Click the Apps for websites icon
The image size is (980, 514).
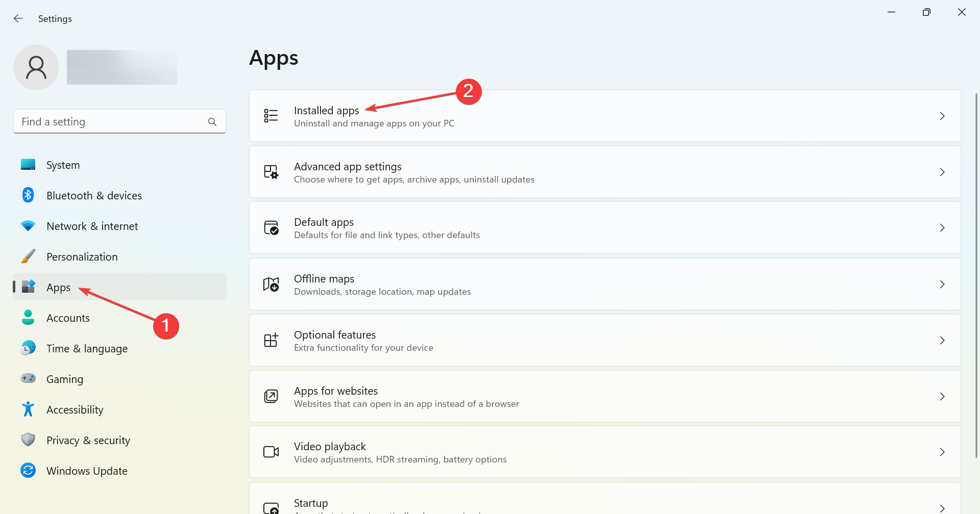pyautogui.click(x=271, y=396)
